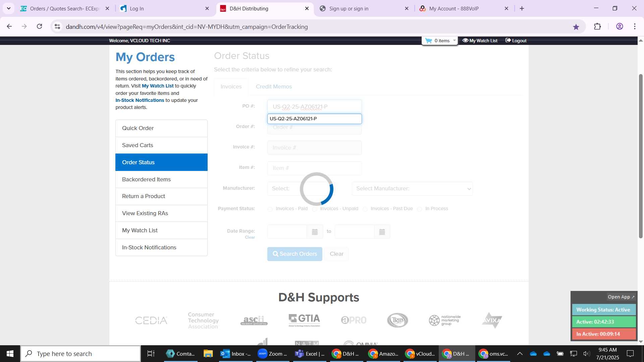Open Windows Start menu
The width and height of the screenshot is (644, 362).
click(10, 354)
